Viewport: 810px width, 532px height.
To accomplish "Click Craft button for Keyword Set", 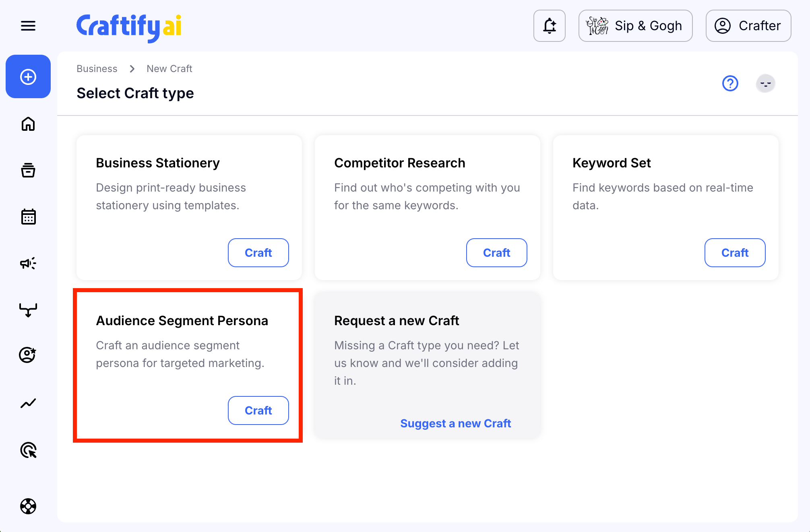I will [735, 253].
